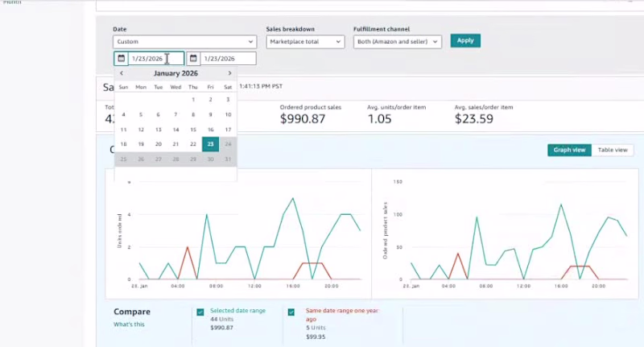Image resolution: width=644 pixels, height=347 pixels.
Task: Select January 13 in calendar
Action: (x=158, y=130)
